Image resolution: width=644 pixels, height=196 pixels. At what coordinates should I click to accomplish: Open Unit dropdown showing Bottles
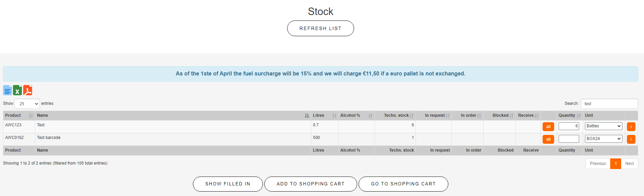603,126
